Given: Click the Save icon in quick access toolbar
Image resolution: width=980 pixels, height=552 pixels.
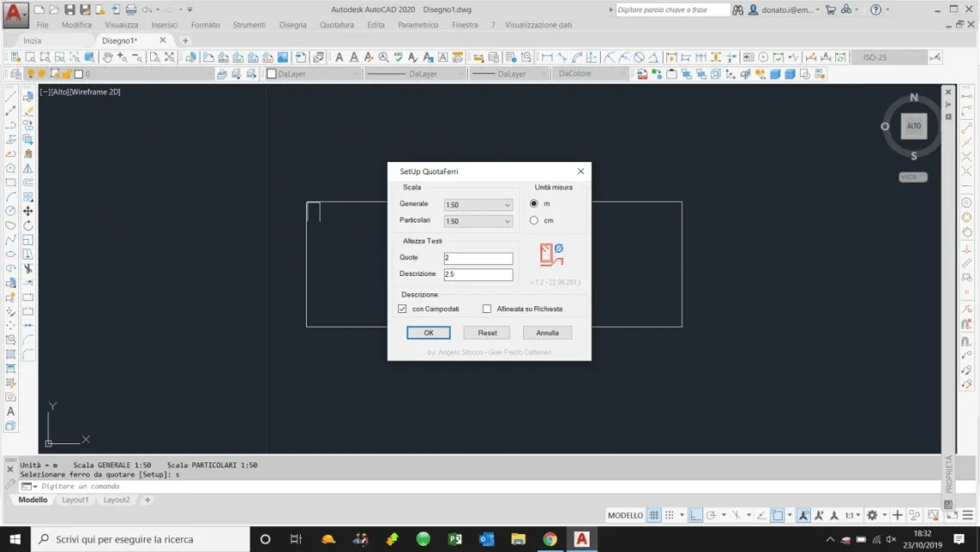Looking at the screenshot, I should [69, 9].
